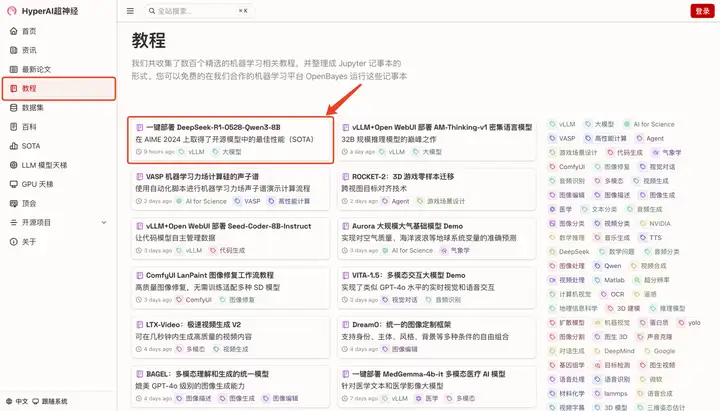Filter by DeepSeek tag in tag cloud

coord(569,252)
